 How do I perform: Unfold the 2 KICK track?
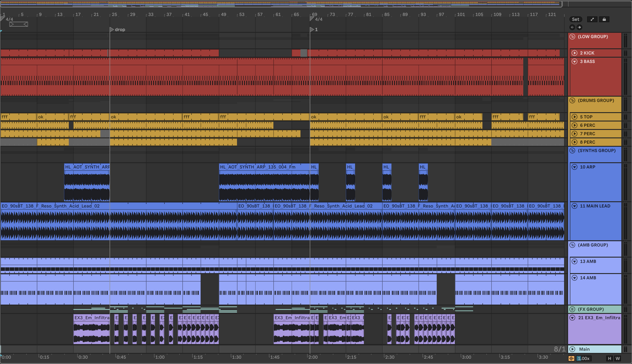point(575,53)
